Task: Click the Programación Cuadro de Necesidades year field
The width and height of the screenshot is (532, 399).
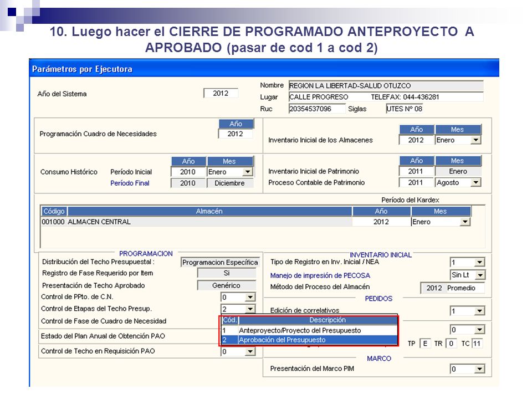Action: point(236,134)
